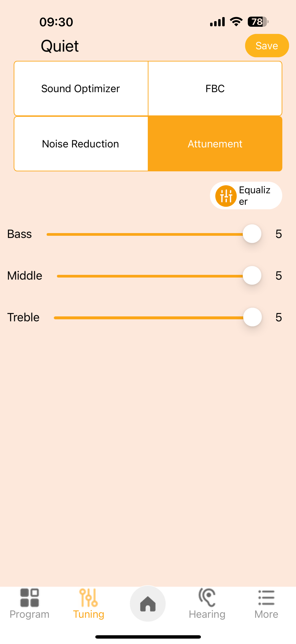Open the Program grid icon
The height and width of the screenshot is (644, 296).
29,598
